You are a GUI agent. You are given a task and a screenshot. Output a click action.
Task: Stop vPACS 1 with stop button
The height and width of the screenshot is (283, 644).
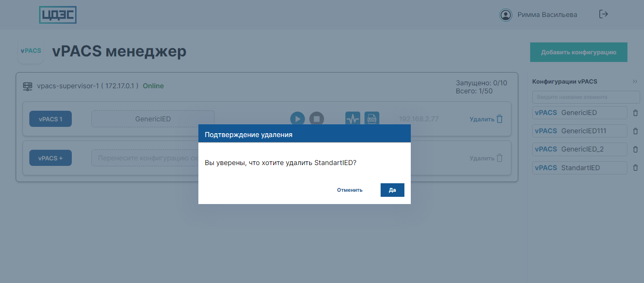pyautogui.click(x=316, y=119)
